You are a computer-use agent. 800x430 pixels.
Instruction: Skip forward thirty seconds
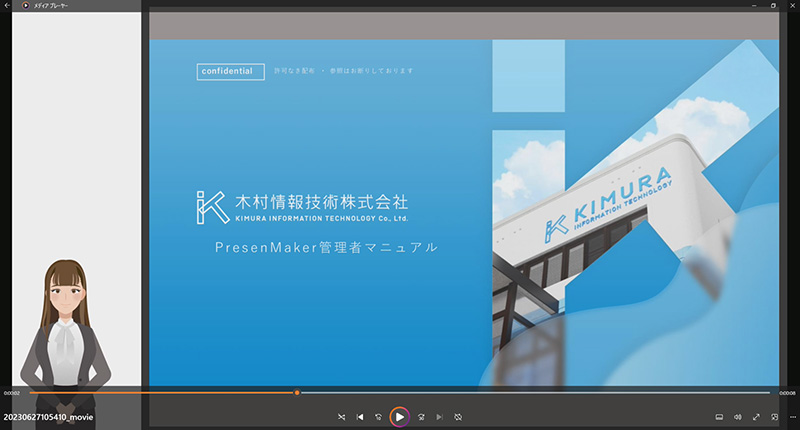pos(421,416)
